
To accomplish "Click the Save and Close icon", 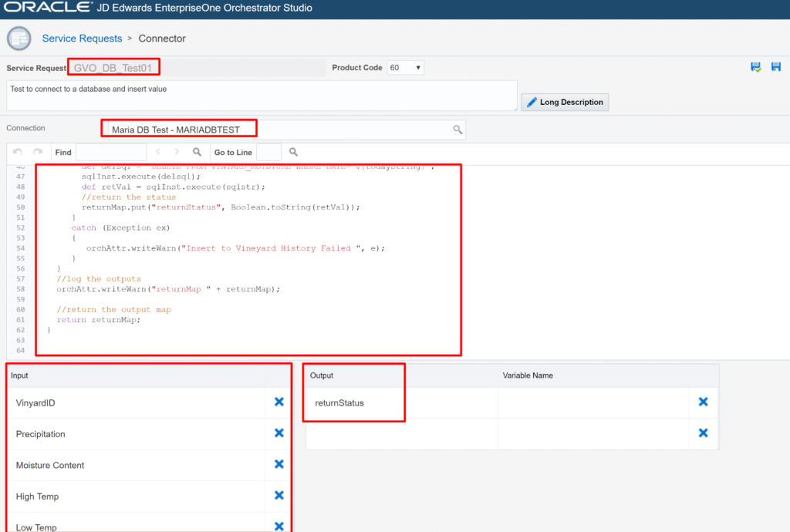I will pos(755,67).
